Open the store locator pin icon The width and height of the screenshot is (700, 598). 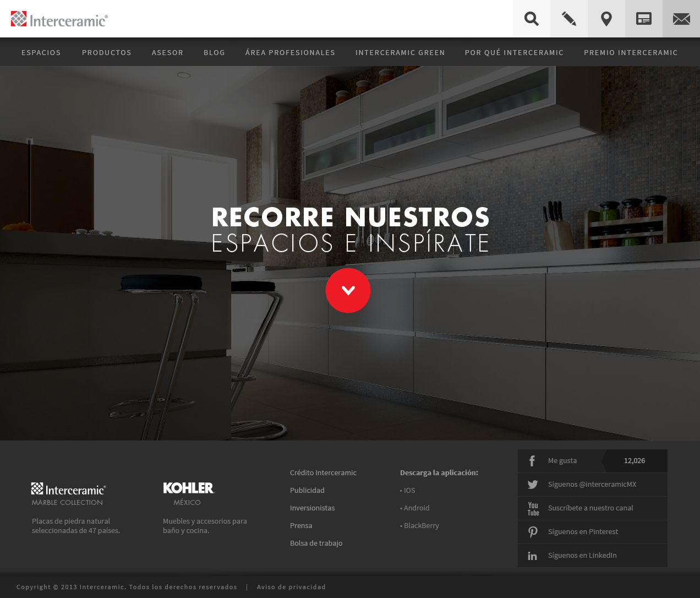(x=606, y=19)
